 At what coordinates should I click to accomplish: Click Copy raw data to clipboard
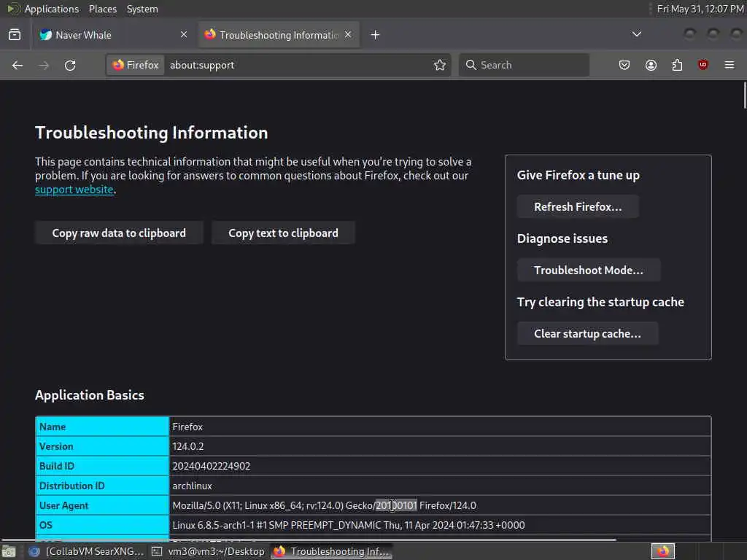click(x=119, y=233)
